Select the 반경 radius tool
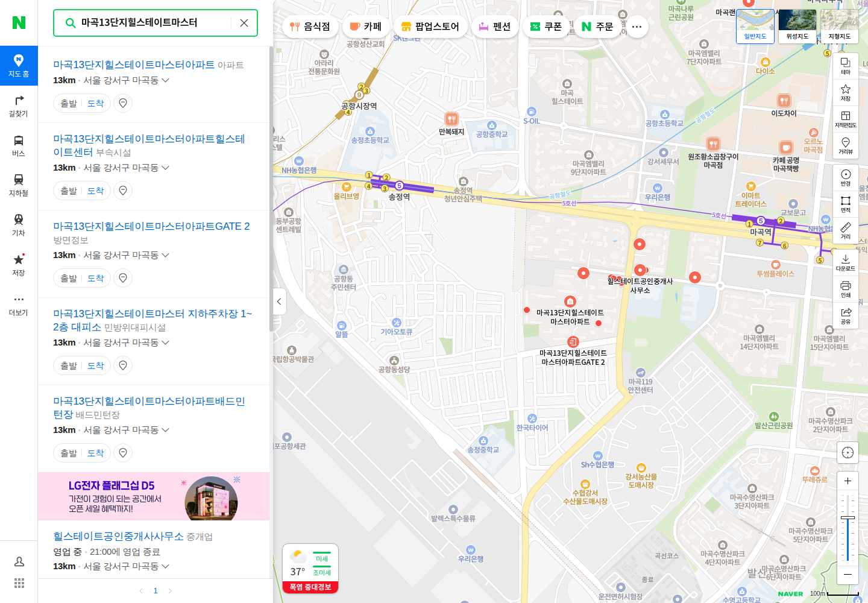 846,178
